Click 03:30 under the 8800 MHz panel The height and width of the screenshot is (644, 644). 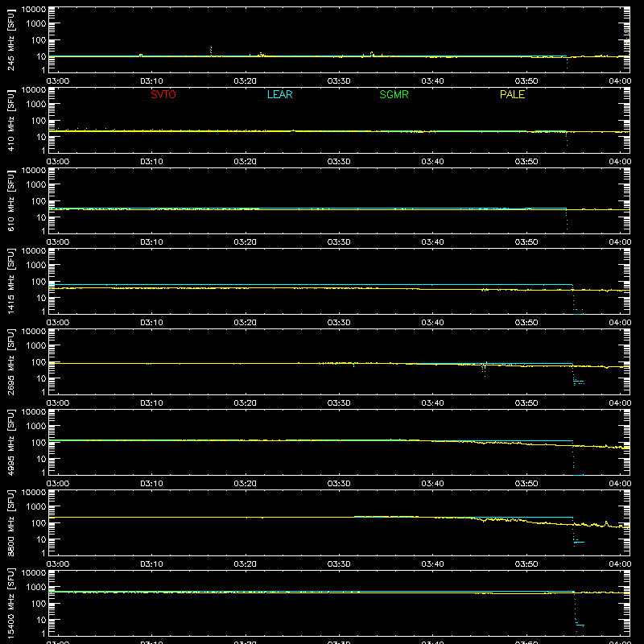click(339, 564)
